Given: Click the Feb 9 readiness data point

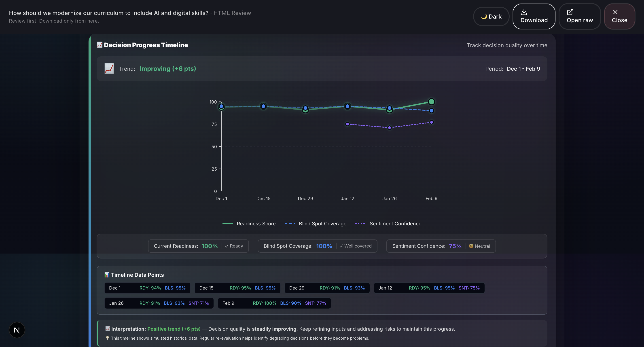Looking at the screenshot, I should [x=431, y=102].
